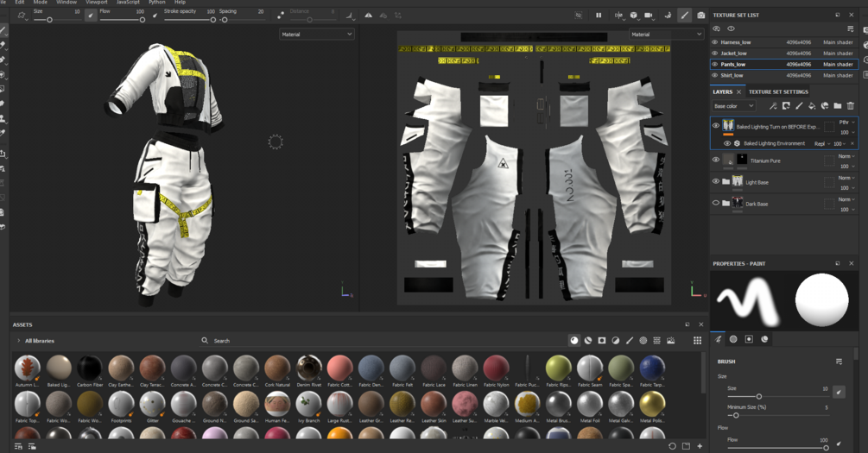The image size is (868, 453).
Task: Open the Viewport menu
Action: coord(97,3)
